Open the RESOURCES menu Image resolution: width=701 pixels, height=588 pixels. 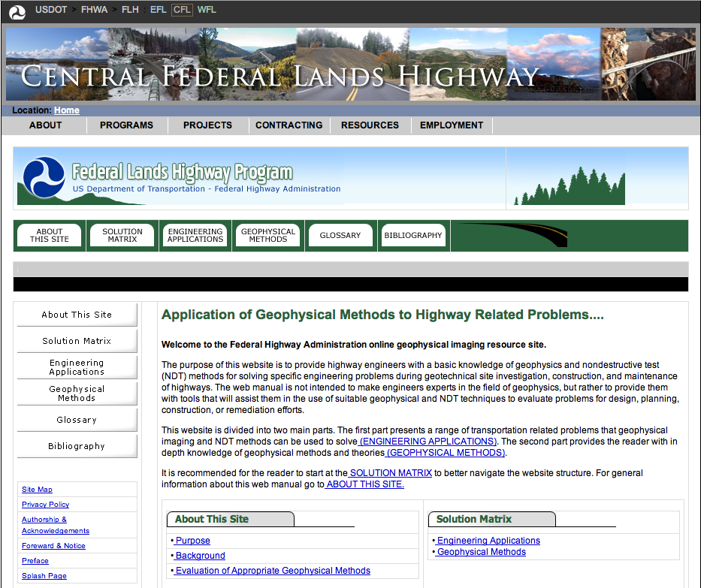tap(370, 125)
